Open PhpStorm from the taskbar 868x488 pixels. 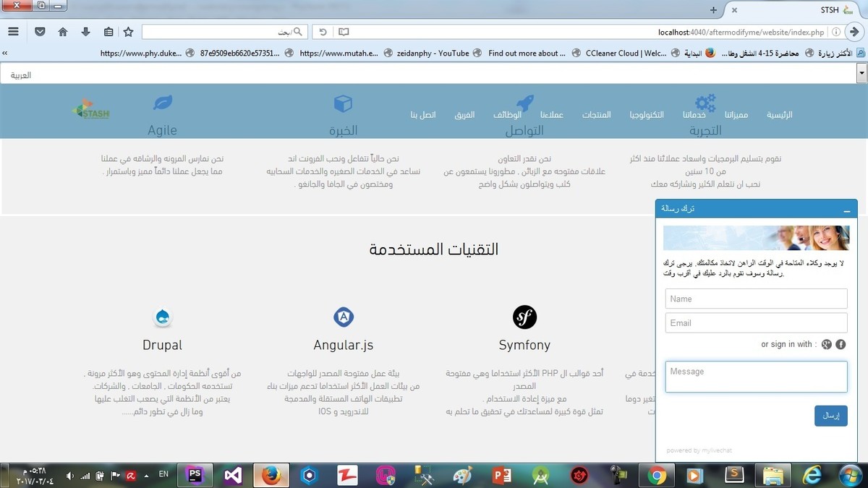195,475
